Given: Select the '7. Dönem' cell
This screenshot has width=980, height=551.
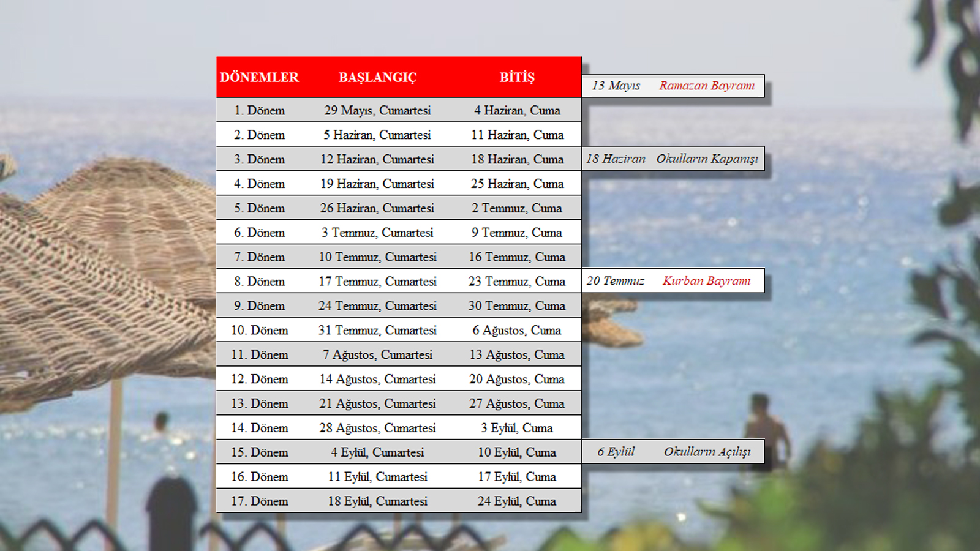Looking at the screenshot, I should click(260, 258).
